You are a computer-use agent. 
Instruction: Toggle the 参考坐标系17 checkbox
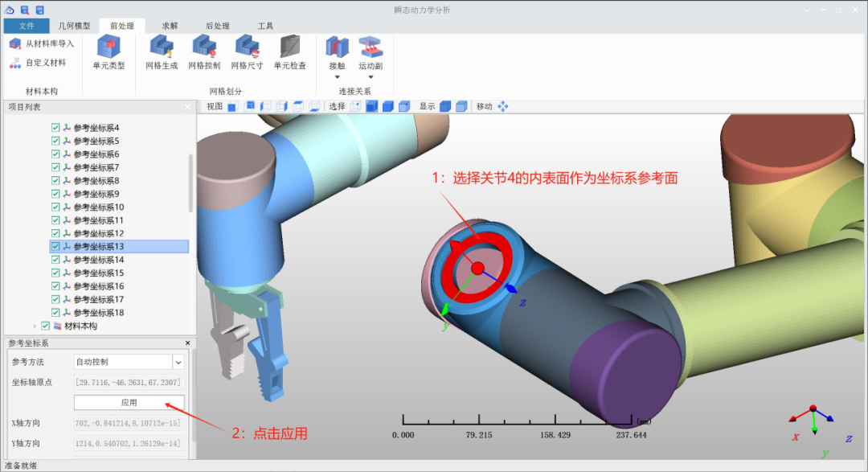55,299
